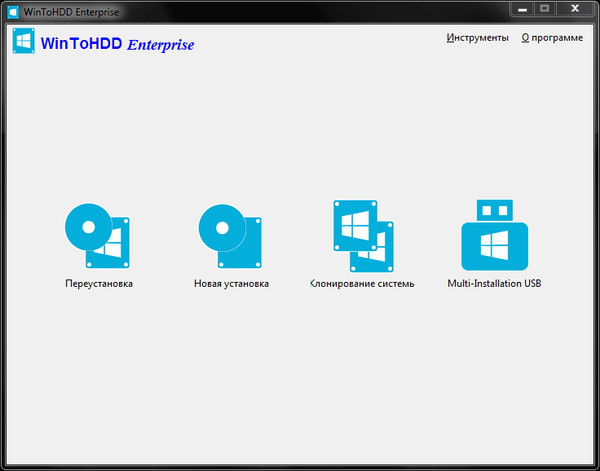Screen dimensions: 600x471
Task: Open the Новая установка icon
Action: [231, 236]
